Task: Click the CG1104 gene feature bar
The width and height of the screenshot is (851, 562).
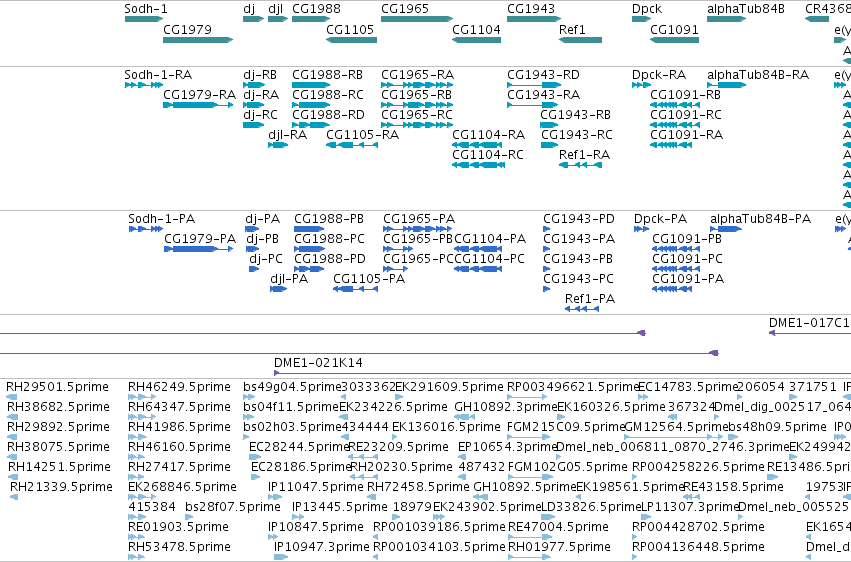Action: coord(477,40)
